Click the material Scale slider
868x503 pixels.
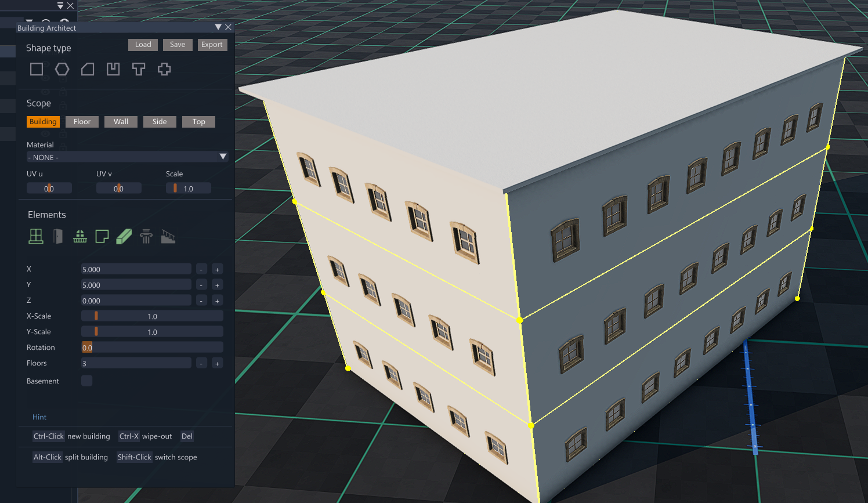189,189
